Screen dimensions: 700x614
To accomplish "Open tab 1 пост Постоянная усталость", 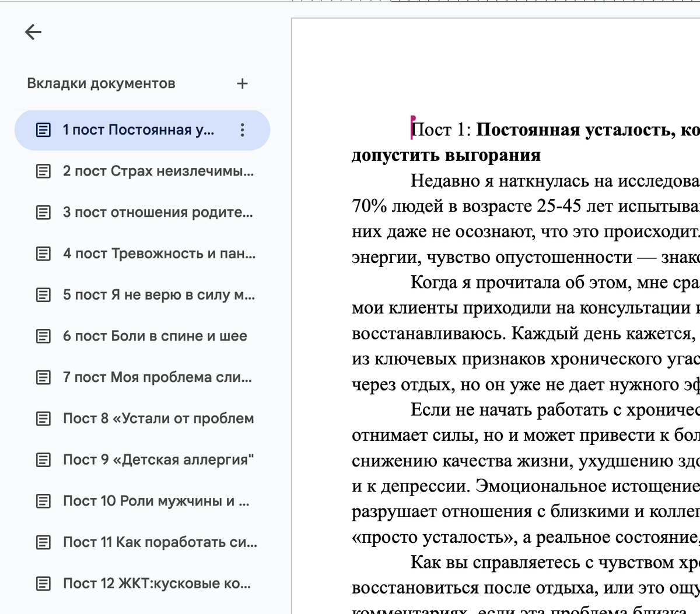I will pos(138,130).
